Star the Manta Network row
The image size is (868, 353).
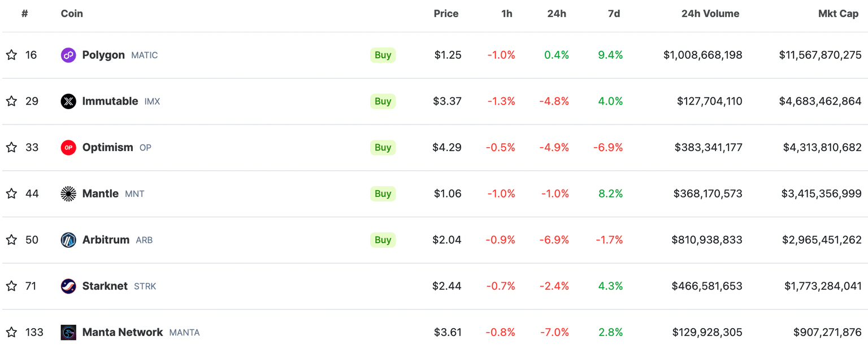click(11, 332)
